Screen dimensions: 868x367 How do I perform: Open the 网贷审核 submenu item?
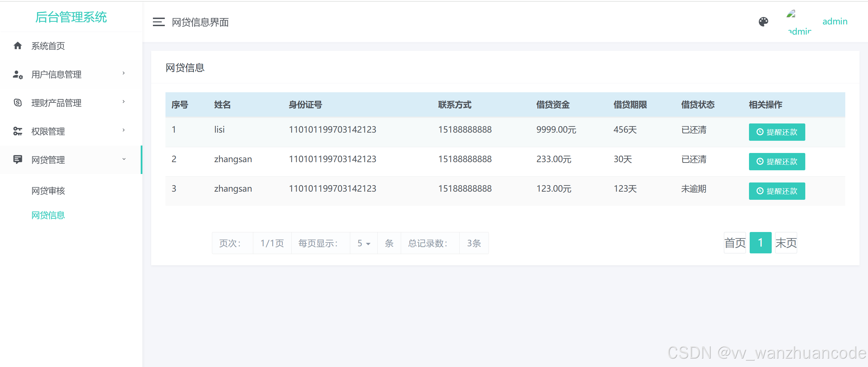pyautogui.click(x=48, y=191)
